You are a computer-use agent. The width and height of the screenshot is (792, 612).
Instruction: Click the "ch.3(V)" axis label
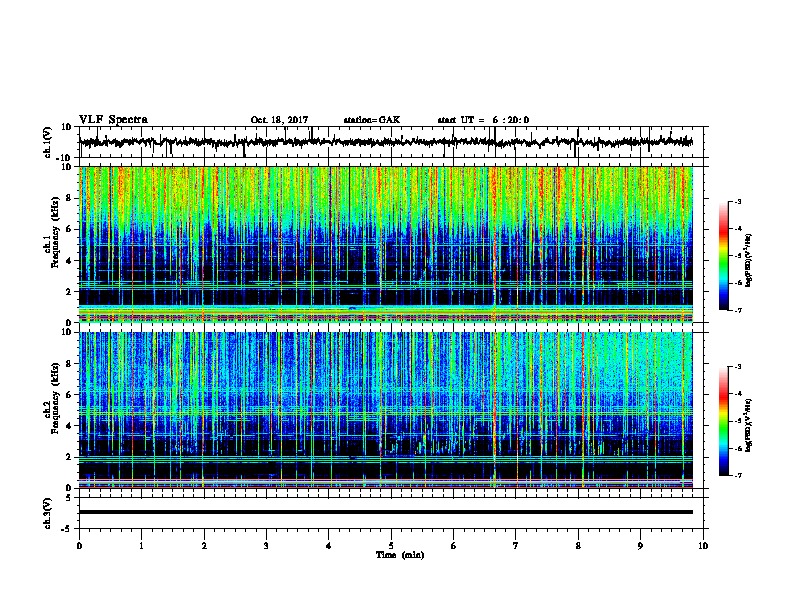coord(48,513)
